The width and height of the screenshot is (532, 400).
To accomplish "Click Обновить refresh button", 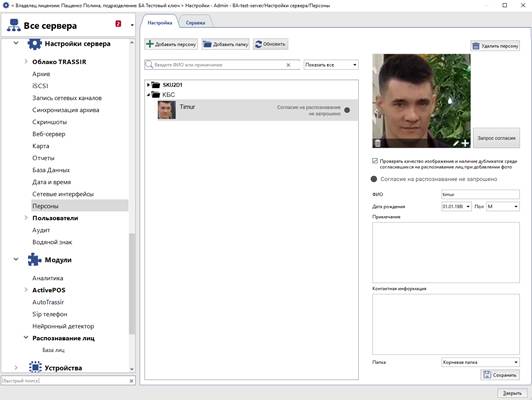I will pyautogui.click(x=270, y=44).
